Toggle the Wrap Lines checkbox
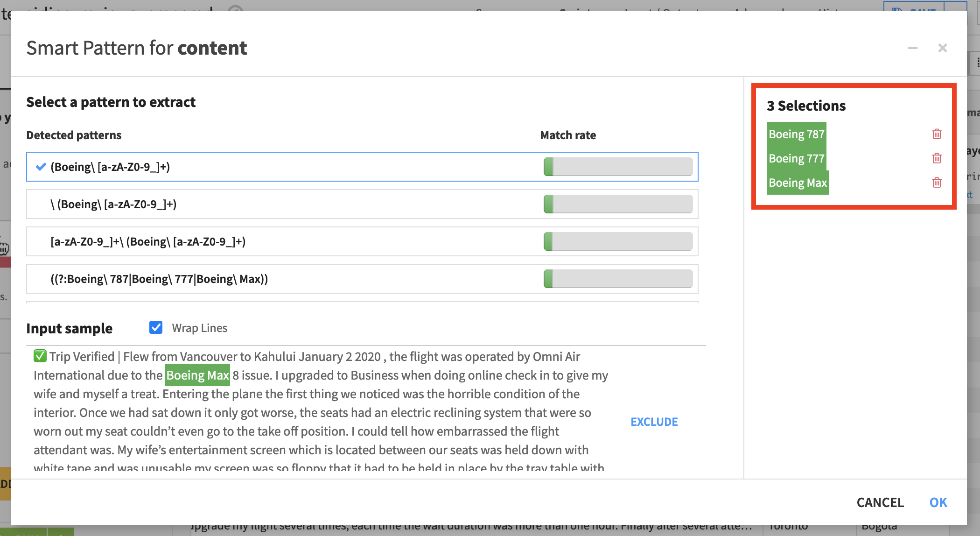 (x=156, y=328)
